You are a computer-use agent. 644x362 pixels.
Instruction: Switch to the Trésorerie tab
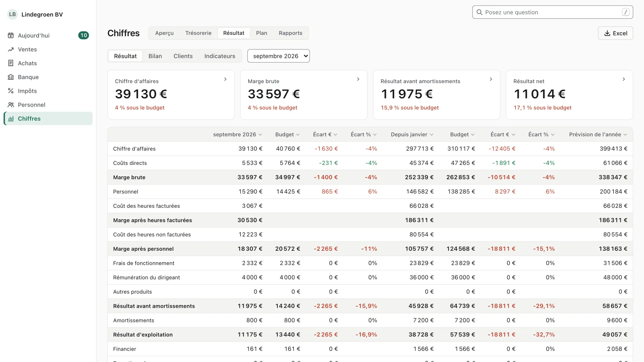click(x=198, y=33)
